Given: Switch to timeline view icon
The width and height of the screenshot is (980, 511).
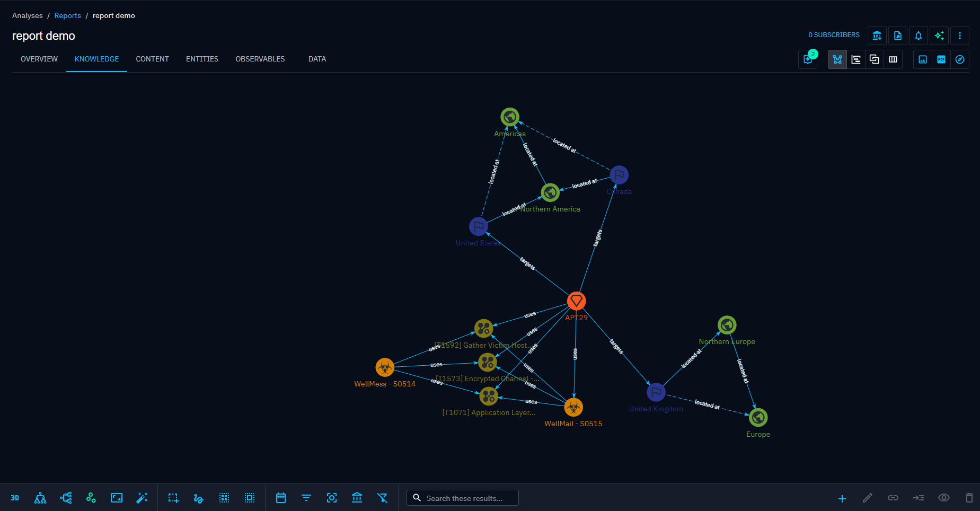Looking at the screenshot, I should 856,59.
